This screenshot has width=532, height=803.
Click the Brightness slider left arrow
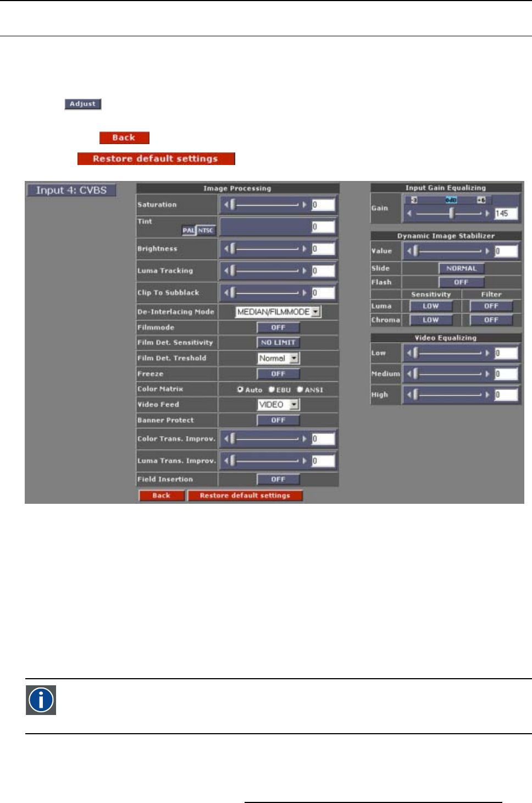tap(226, 249)
